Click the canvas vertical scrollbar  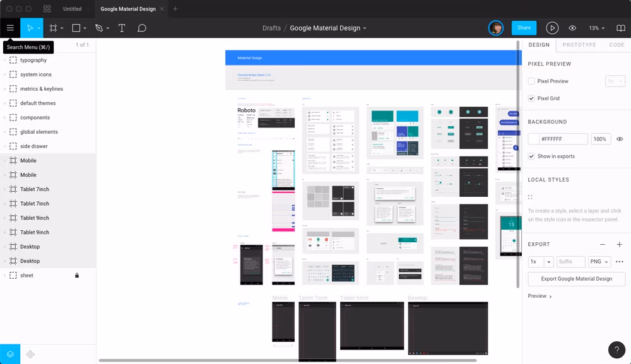pos(518,163)
